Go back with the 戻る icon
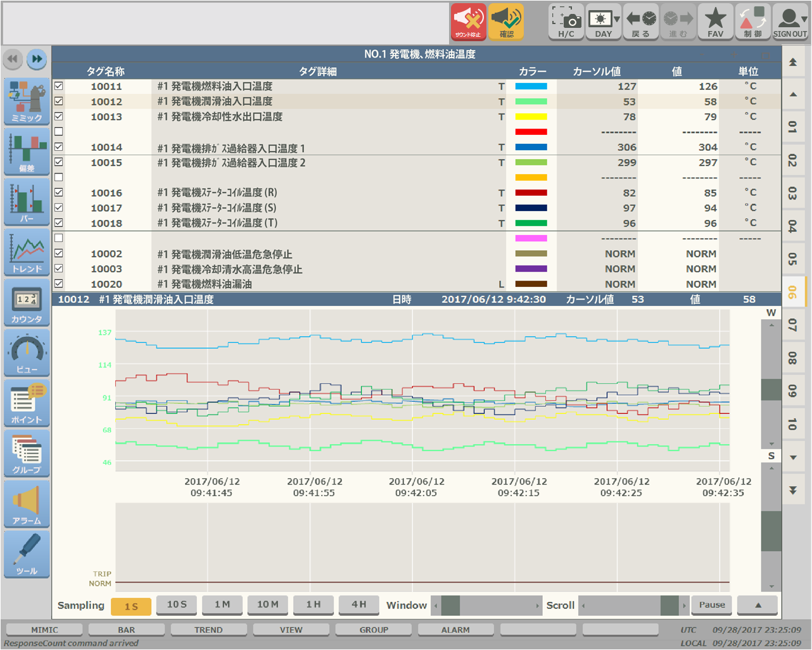 (x=640, y=22)
